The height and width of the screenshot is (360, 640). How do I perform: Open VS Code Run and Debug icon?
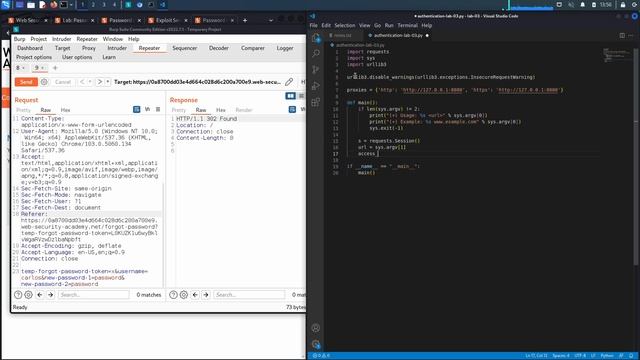coord(316,86)
